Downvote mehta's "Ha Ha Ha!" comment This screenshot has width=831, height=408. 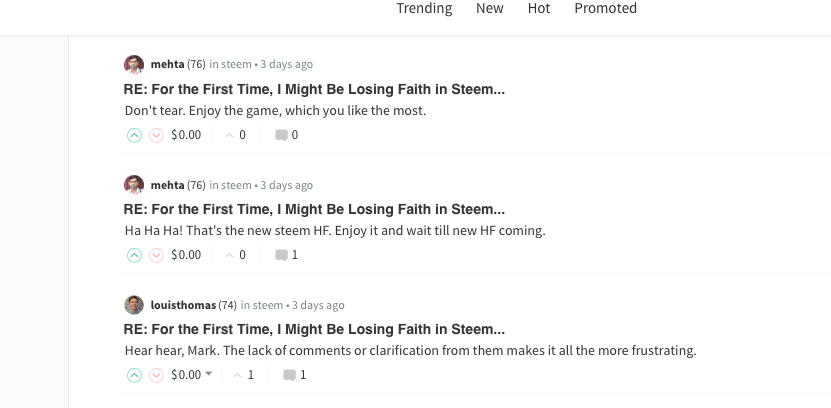156,255
